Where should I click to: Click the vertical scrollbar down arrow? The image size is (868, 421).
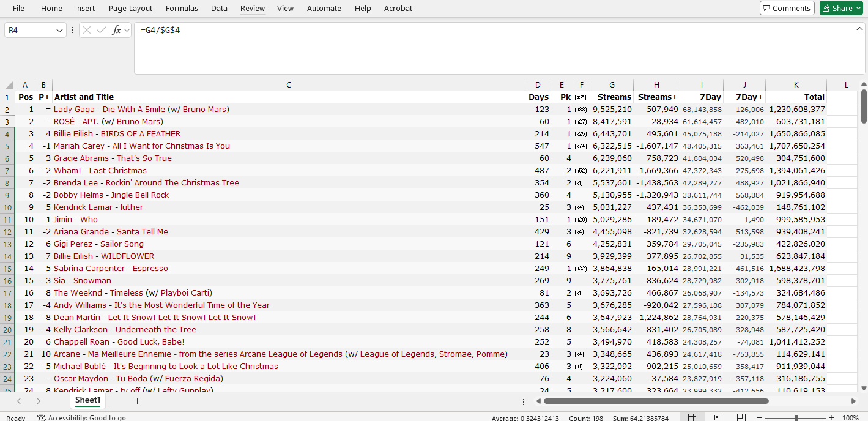click(x=863, y=388)
